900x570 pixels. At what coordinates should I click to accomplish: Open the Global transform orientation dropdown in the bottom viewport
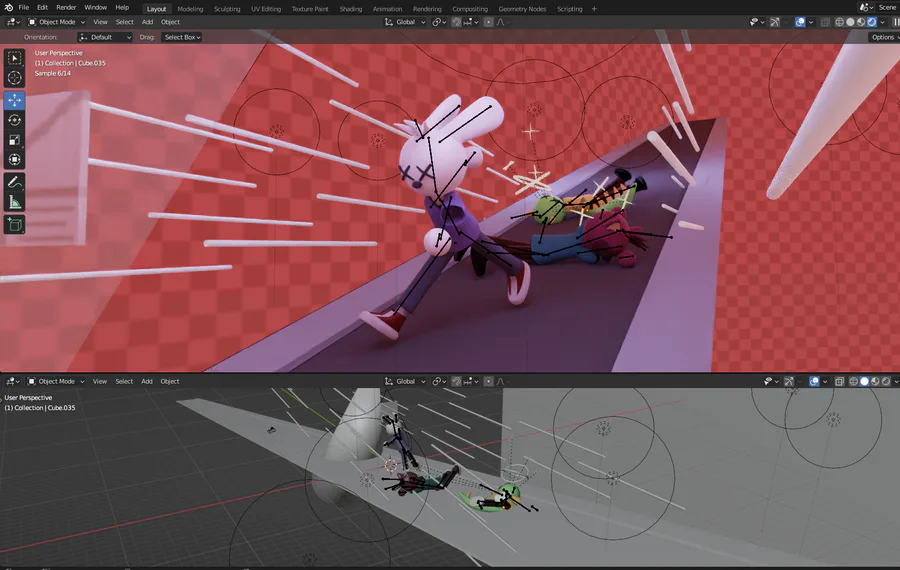[x=405, y=381]
